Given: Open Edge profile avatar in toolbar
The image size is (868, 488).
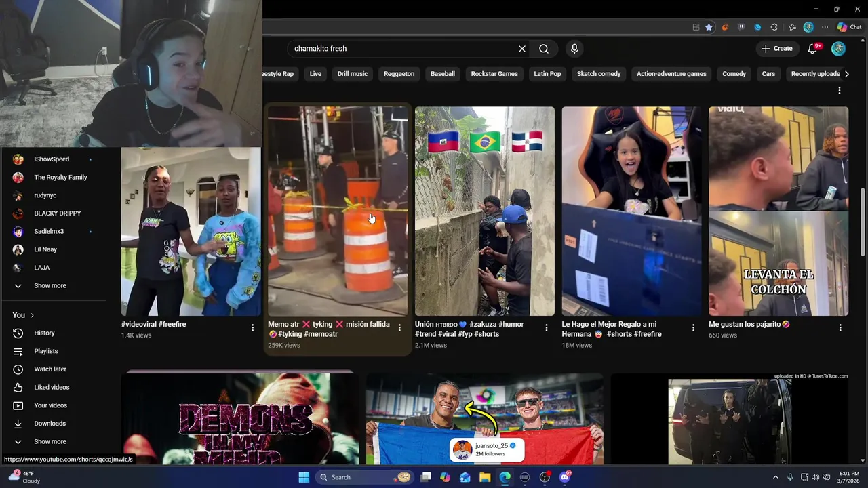Looking at the screenshot, I should (x=808, y=27).
